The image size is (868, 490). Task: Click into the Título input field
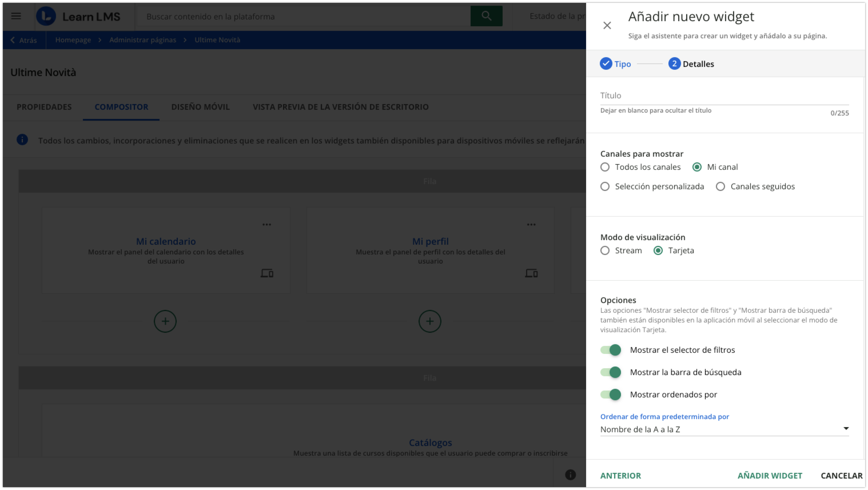tap(724, 96)
